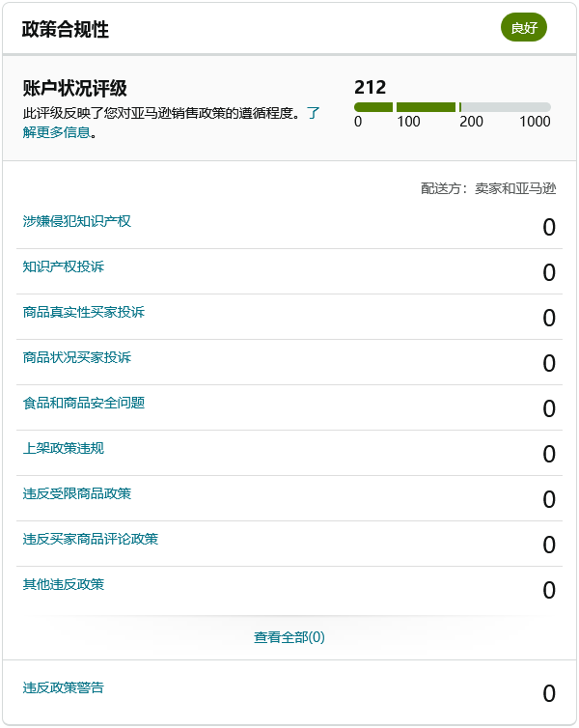Image resolution: width=579 pixels, height=728 pixels.
Task: Open the 涉嫌侵犯知识产权 link
Action: point(77,221)
